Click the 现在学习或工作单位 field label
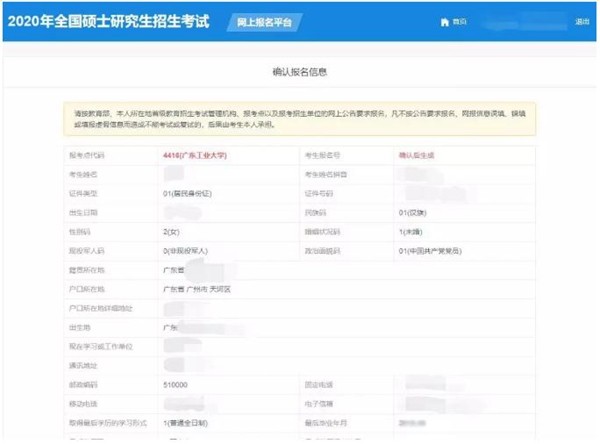Image resolution: width=600 pixels, height=444 pixels. coord(101,347)
